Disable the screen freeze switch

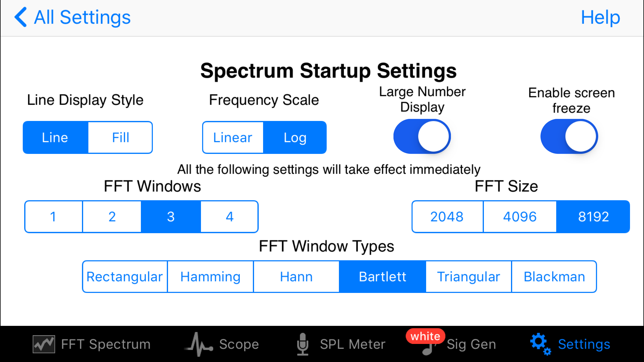(569, 136)
